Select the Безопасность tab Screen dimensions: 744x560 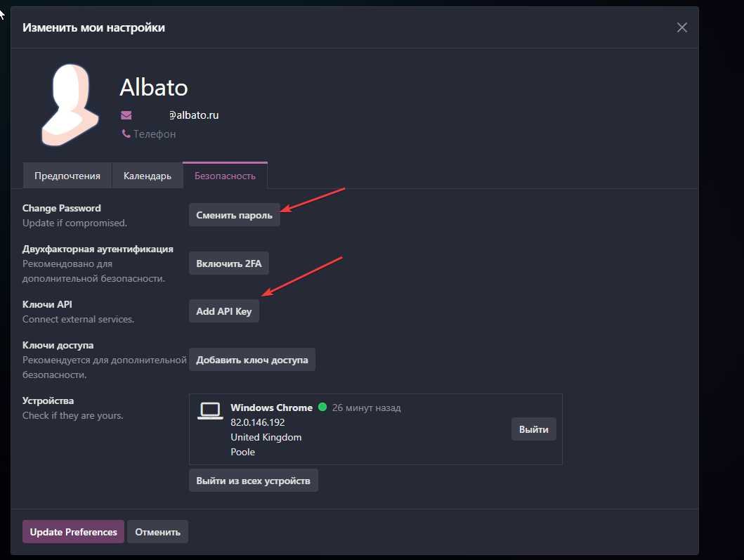[x=225, y=176]
